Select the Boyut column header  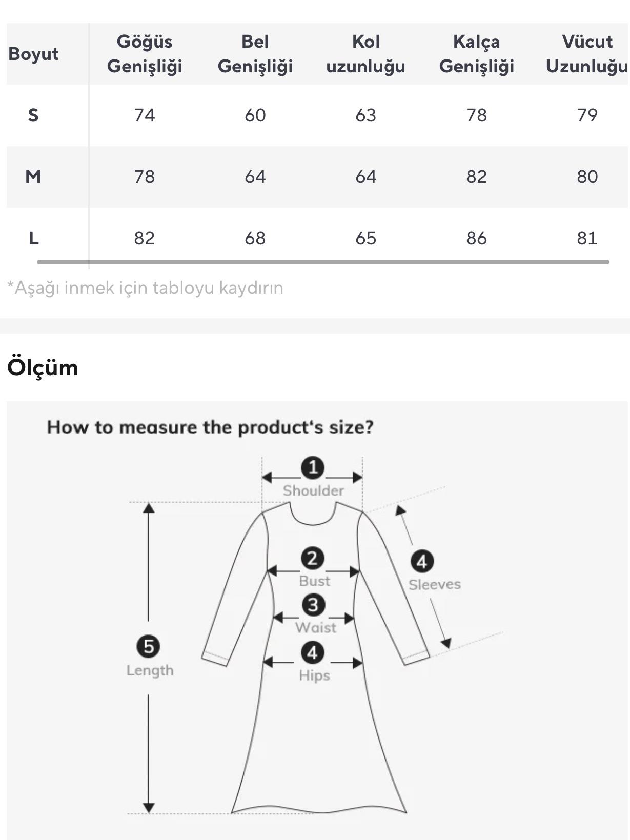point(33,54)
